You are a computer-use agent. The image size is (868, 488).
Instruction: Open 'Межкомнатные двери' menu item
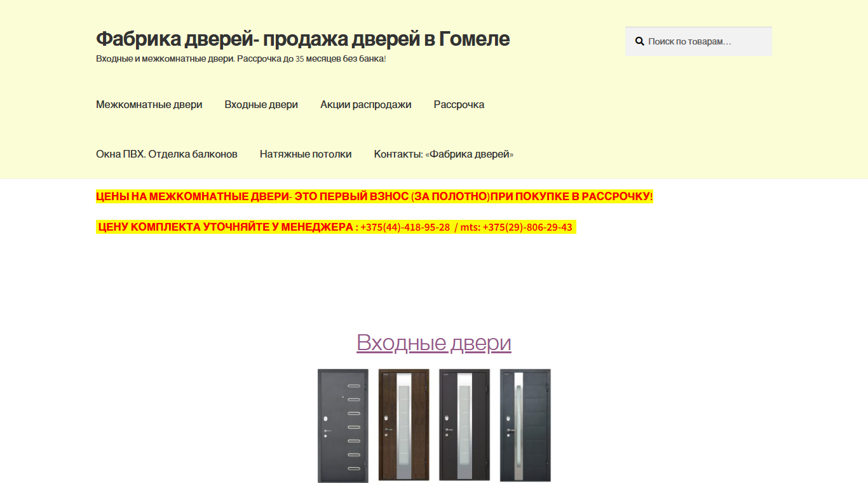tap(149, 105)
